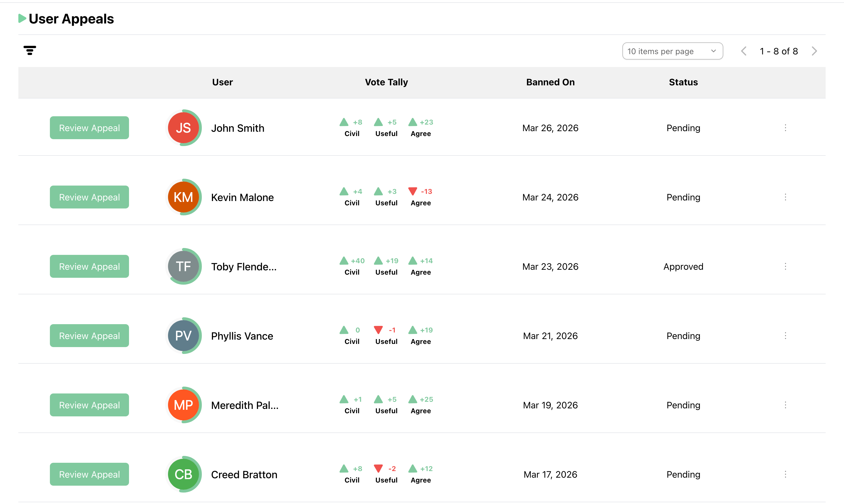Screen dimensions: 844x504
Task: Review Appeal for Meredith Palmer
Action: click(x=89, y=405)
